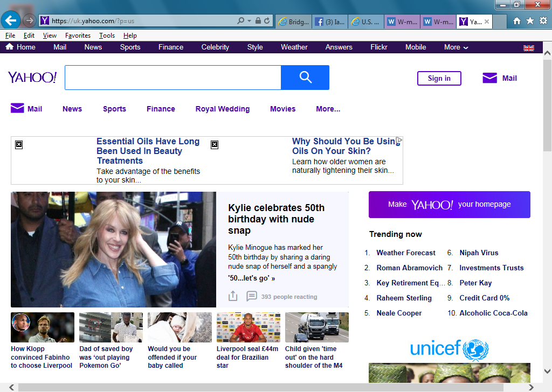Screen dimensions: 552x392
Task: Open the Essential Oils beauty ad headline
Action: pos(148,151)
